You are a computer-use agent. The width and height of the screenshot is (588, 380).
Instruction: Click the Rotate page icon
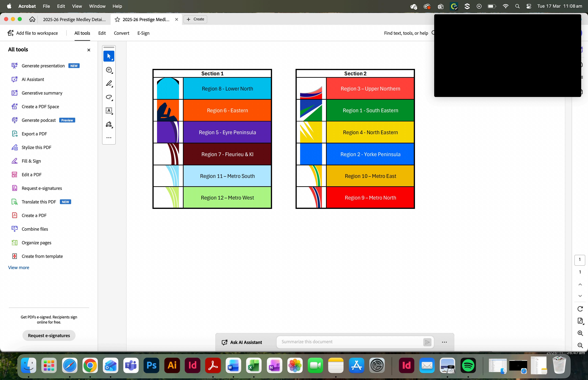click(x=580, y=309)
